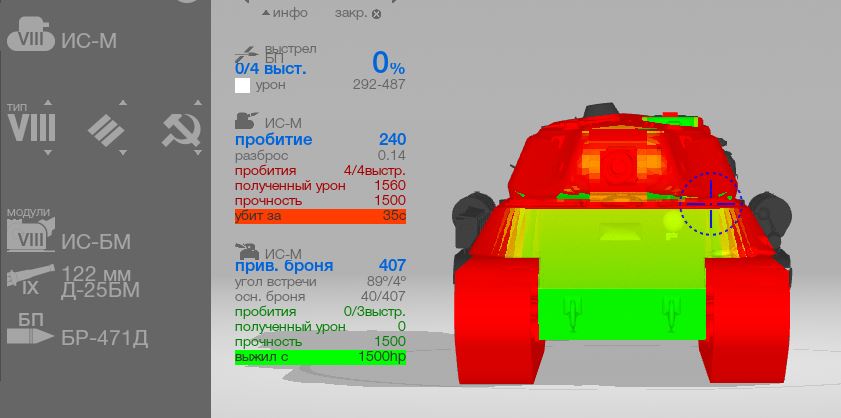
Task: Click the прив. броня 407 heading
Action: click(320, 266)
